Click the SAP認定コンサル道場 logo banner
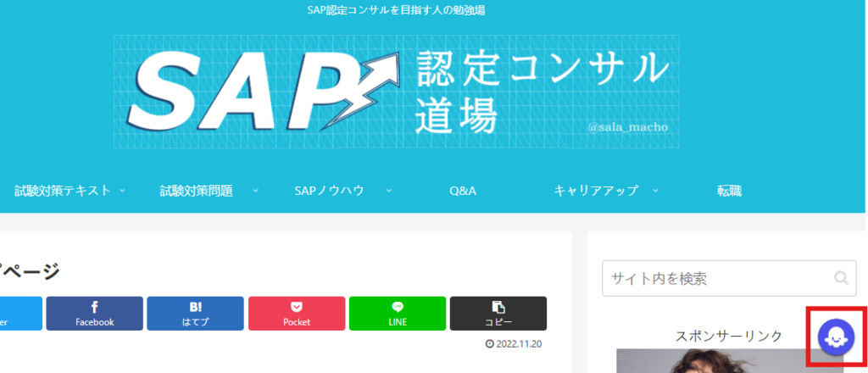Screen dimensions: 868x373 point(396,92)
